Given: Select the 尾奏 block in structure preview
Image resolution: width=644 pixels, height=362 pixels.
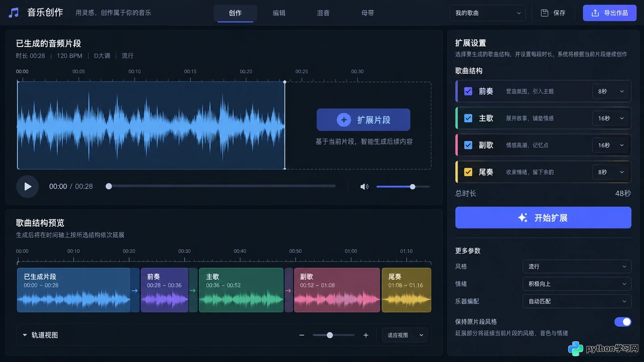Looking at the screenshot, I should click(x=407, y=290).
